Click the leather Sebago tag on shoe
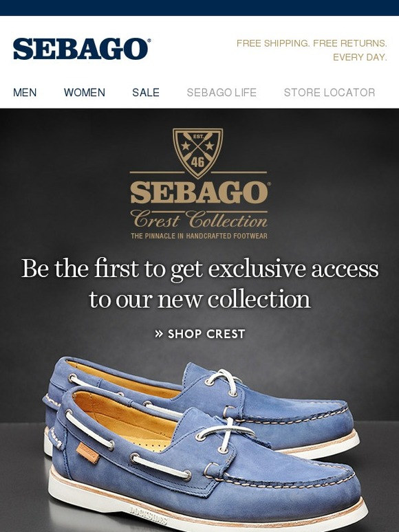 tap(88, 452)
